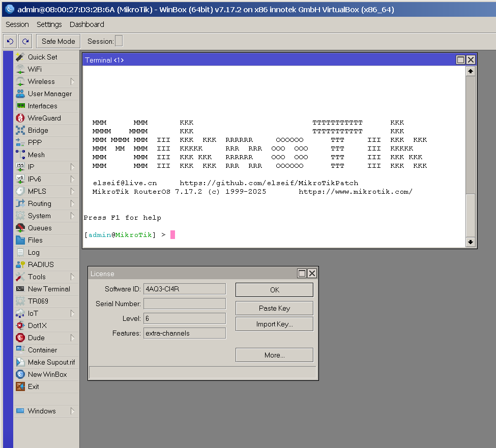Click the RADIUS icon in sidebar
This screenshot has width=496, height=448.
click(x=20, y=264)
